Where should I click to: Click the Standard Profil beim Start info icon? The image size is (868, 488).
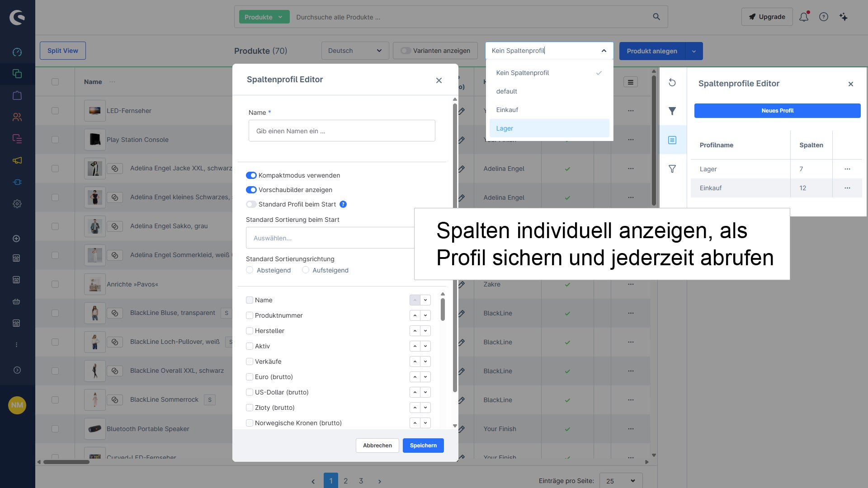(x=343, y=204)
